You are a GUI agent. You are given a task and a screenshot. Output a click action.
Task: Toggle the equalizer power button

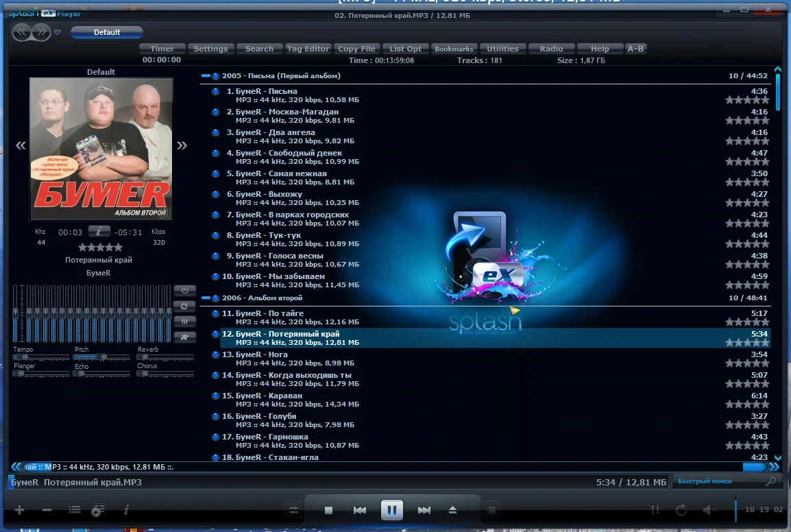(x=184, y=291)
